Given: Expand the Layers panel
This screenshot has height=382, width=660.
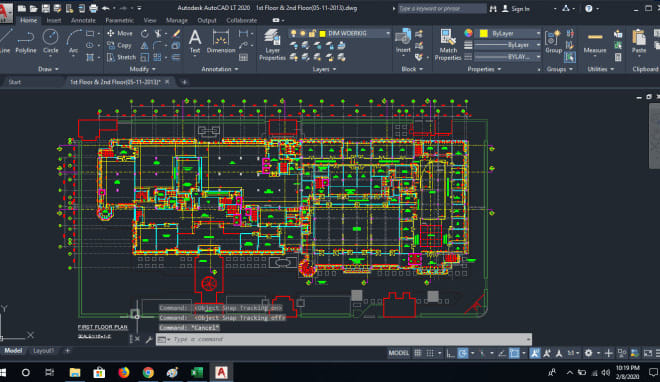Looking at the screenshot, I should coord(324,69).
